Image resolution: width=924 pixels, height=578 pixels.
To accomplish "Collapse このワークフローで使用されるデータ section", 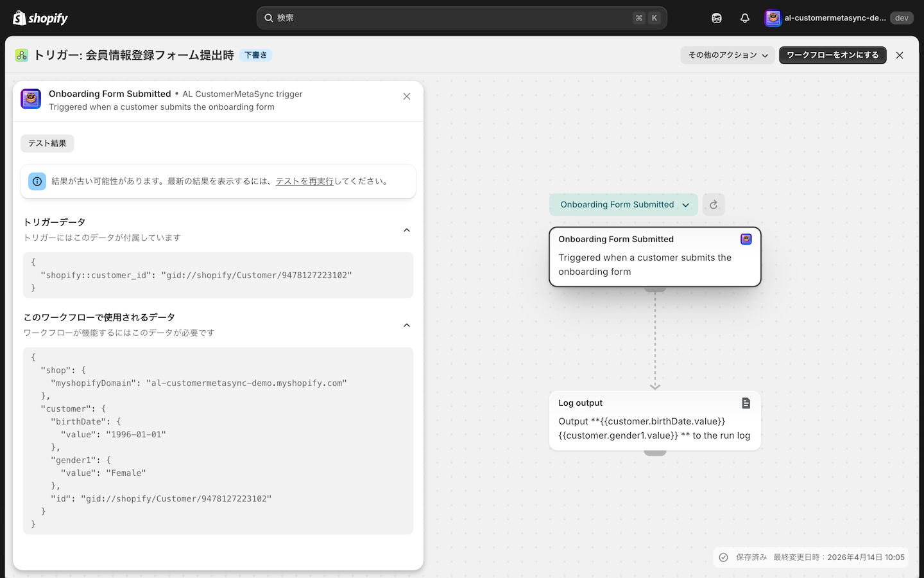I will [x=407, y=325].
